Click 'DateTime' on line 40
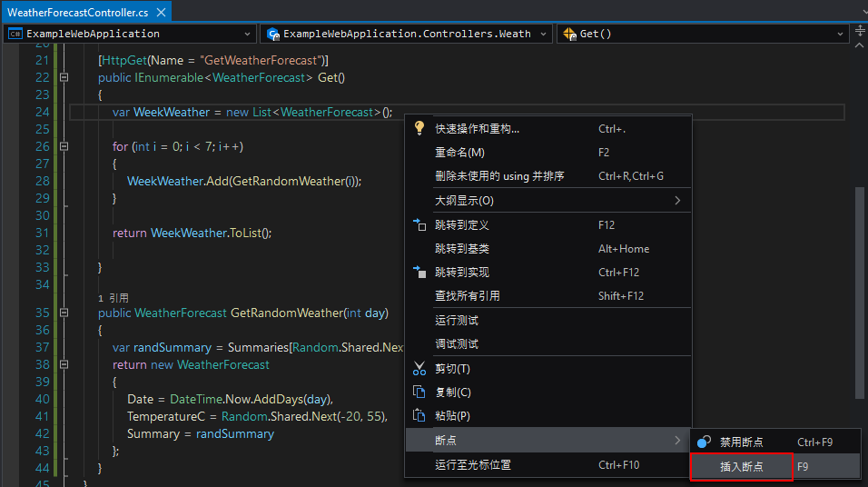The image size is (868, 487). [196, 399]
